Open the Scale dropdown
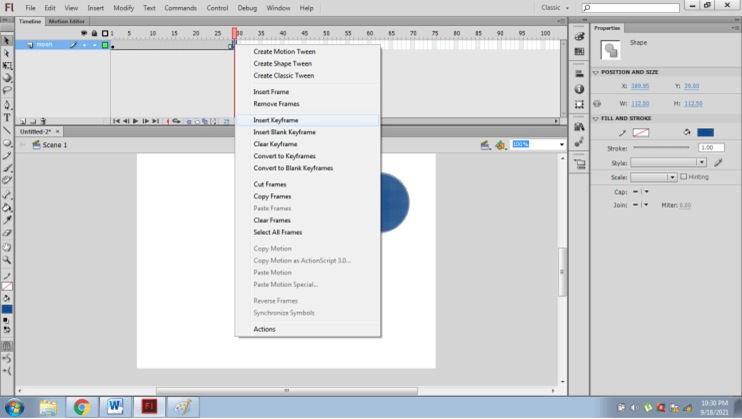The height and width of the screenshot is (419, 742). (x=654, y=177)
